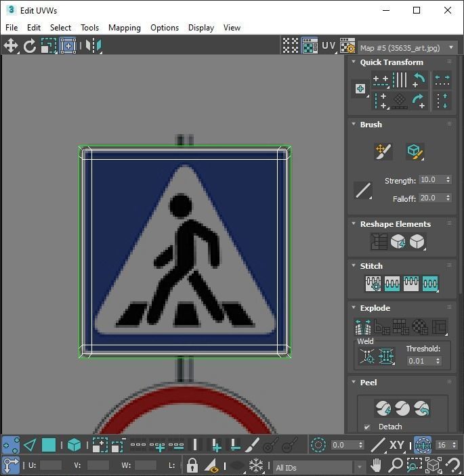This screenshot has height=476, width=464.
Task: Click the Zoom magnifier tool
Action: tap(395, 465)
